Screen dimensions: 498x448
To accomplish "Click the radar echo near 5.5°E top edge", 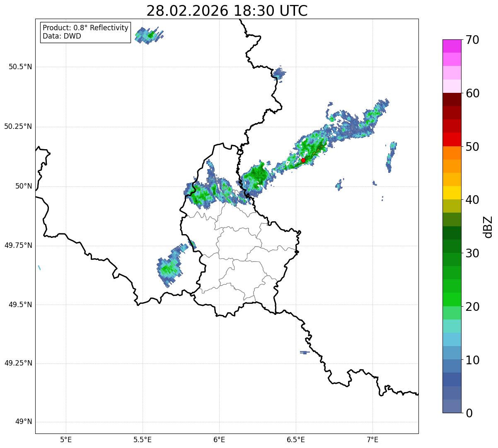I will click(149, 36).
